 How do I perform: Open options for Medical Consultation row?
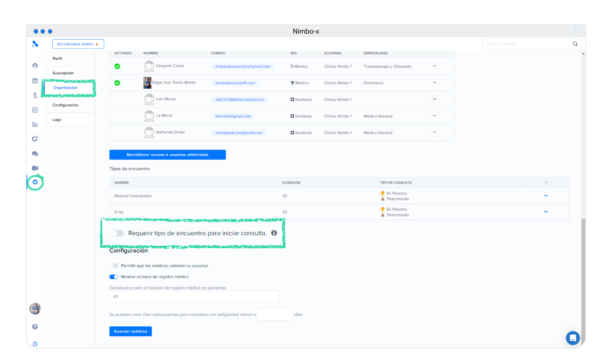(546, 196)
